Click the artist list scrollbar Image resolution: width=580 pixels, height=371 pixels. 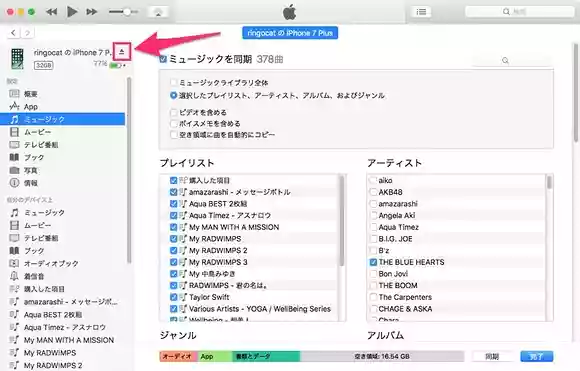pos(549,182)
